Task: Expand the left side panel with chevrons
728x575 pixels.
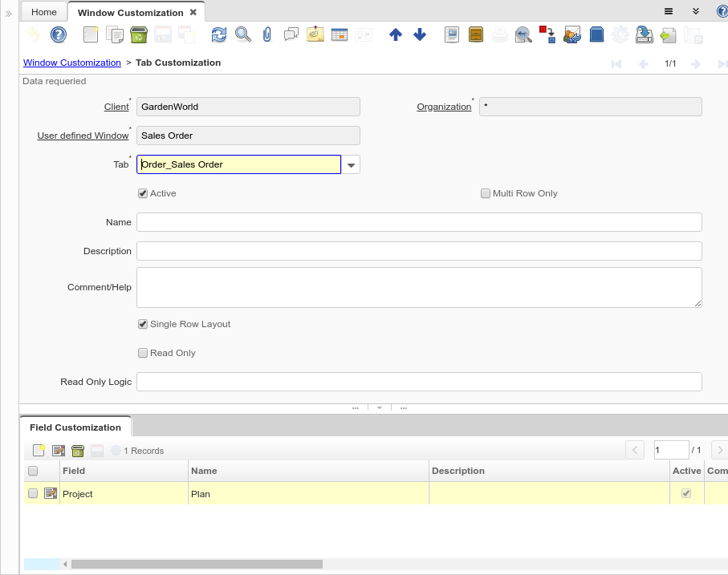Action: click(9, 14)
